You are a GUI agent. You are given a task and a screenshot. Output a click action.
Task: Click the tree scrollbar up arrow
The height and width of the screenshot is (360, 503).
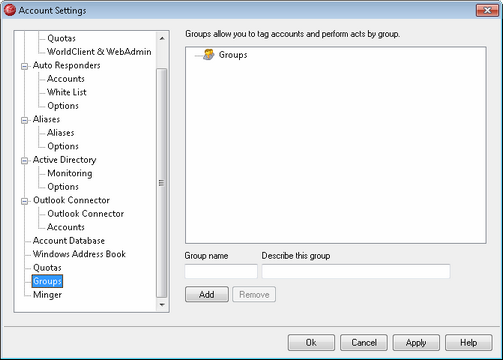click(162, 39)
